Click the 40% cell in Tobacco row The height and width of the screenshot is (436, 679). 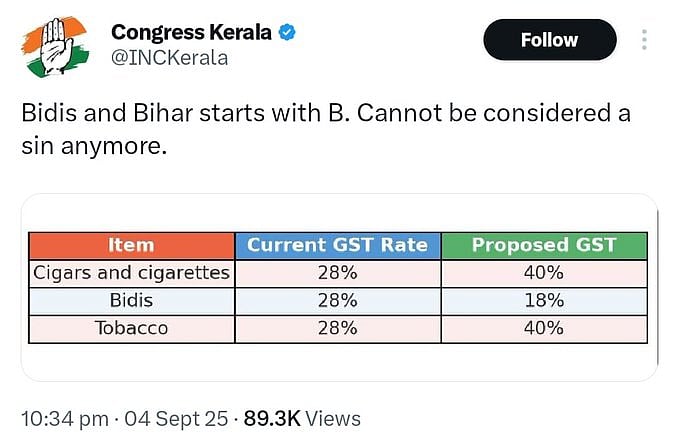pos(544,329)
